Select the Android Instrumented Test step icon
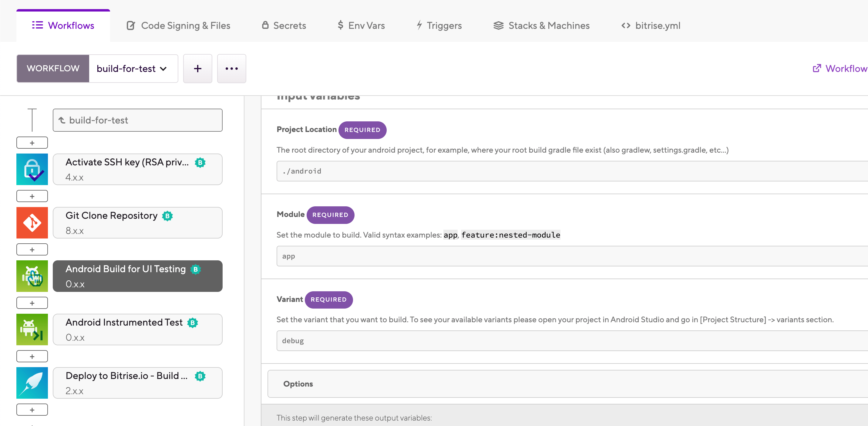Viewport: 868px width, 426px height. click(x=32, y=329)
